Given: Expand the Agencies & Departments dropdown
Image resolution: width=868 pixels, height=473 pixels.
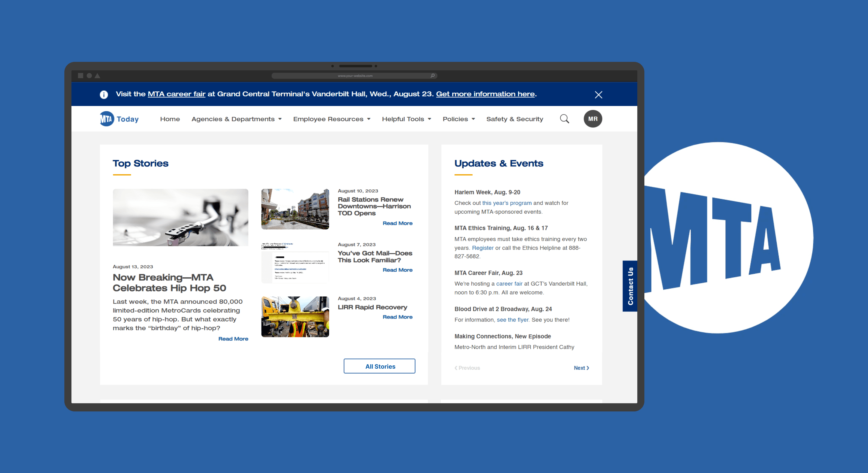Looking at the screenshot, I should (x=236, y=119).
